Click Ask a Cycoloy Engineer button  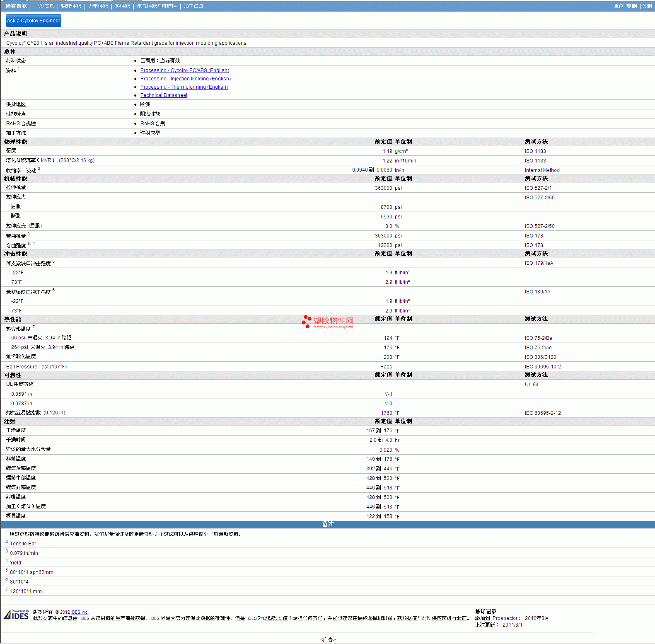click(34, 20)
